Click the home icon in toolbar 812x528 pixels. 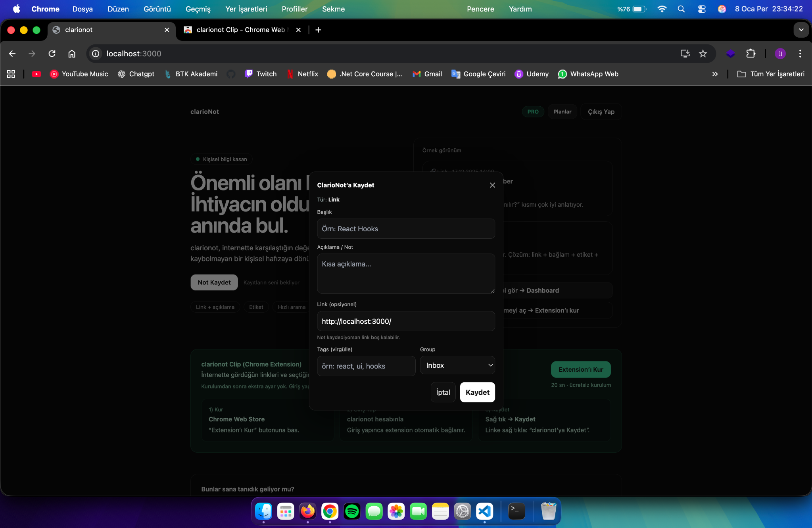(72, 54)
